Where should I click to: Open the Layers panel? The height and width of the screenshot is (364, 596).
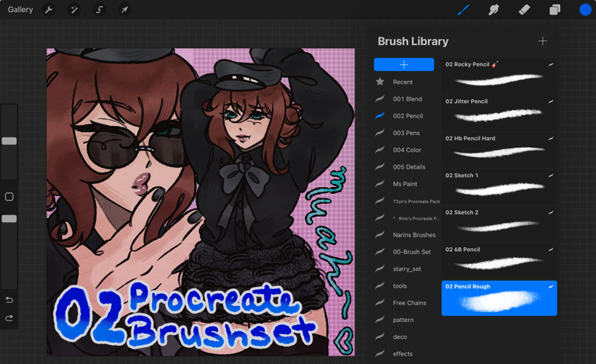tap(555, 9)
